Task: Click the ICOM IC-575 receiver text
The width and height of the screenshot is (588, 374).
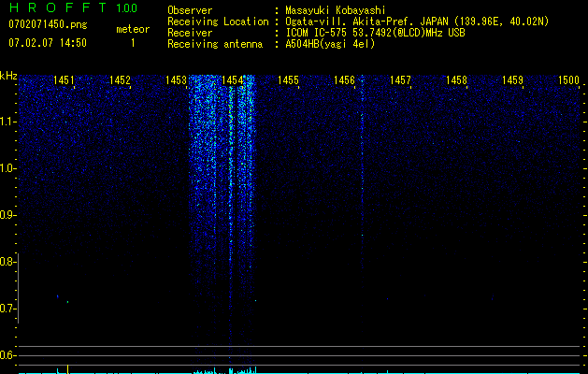Action: (375, 33)
